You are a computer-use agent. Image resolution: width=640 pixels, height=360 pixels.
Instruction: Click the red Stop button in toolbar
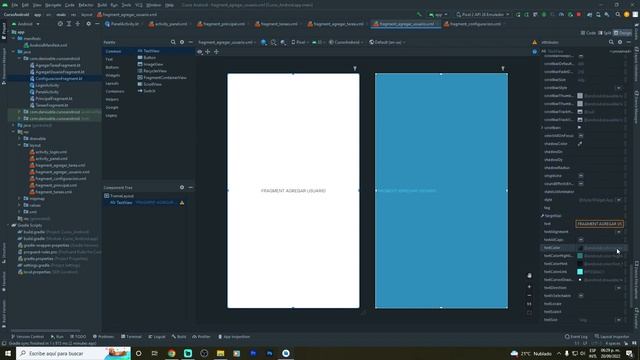[x=578, y=15]
